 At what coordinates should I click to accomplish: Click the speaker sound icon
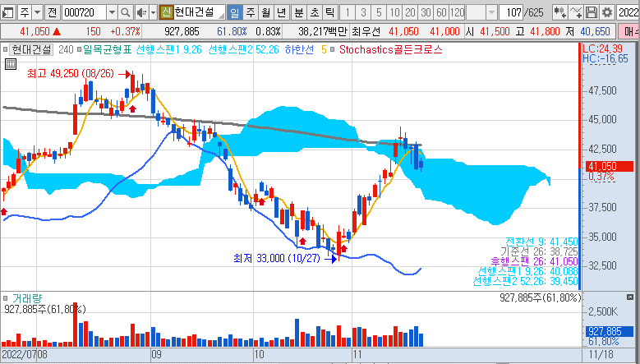[x=140, y=12]
